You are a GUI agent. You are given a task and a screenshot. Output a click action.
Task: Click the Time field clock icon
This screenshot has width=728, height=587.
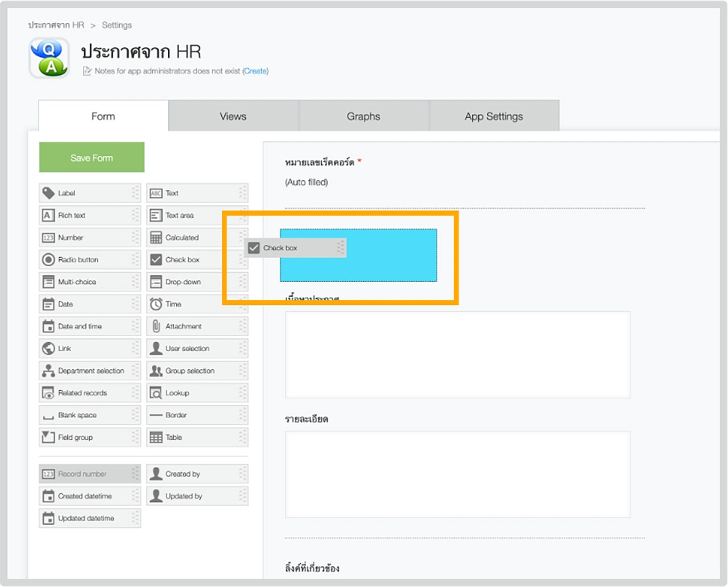[x=156, y=304]
